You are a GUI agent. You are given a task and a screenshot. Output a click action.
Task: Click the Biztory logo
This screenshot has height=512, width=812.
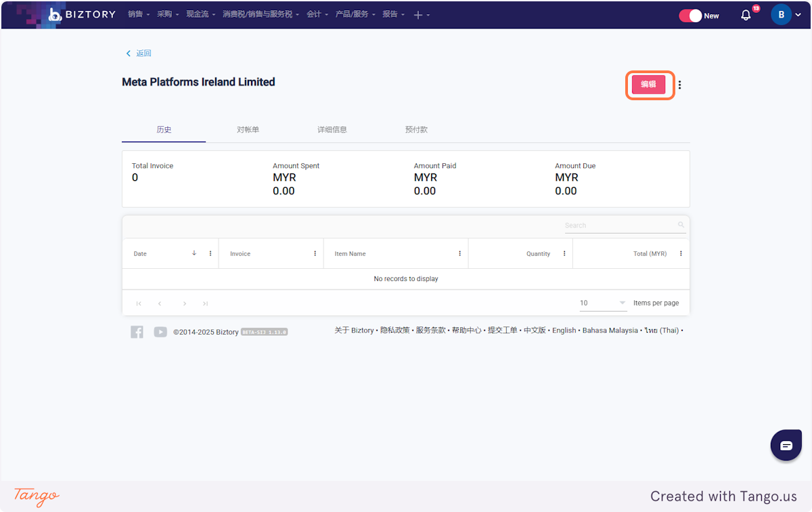[82, 14]
